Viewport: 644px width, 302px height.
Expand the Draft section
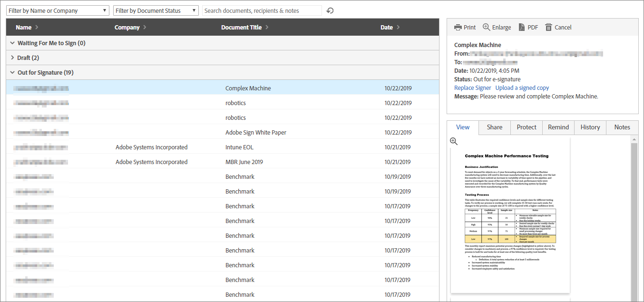coord(12,58)
